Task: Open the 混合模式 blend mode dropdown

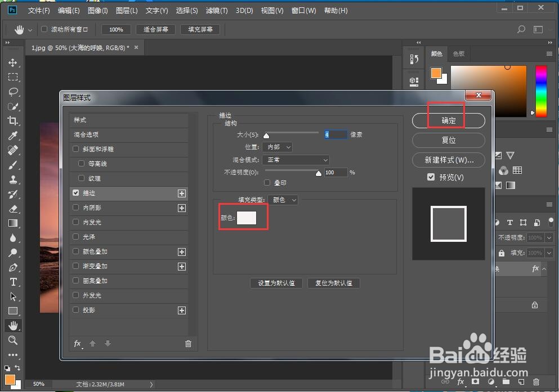Action: (296, 160)
